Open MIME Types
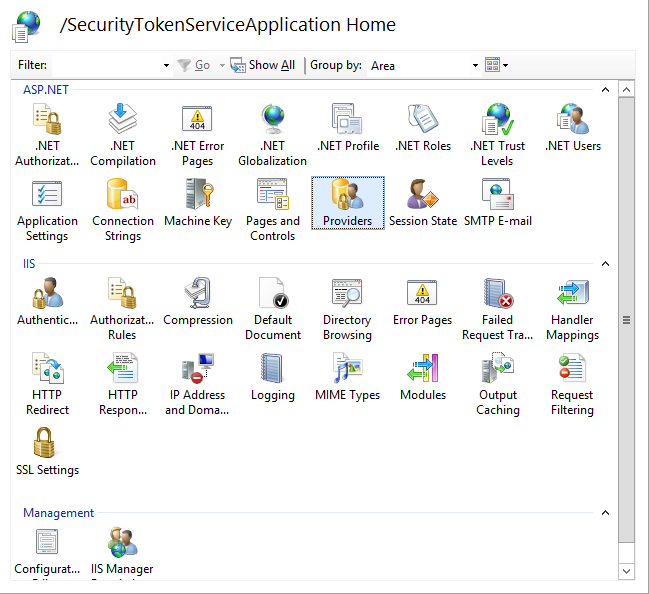Viewport: 649px width, 594px height. tap(348, 377)
